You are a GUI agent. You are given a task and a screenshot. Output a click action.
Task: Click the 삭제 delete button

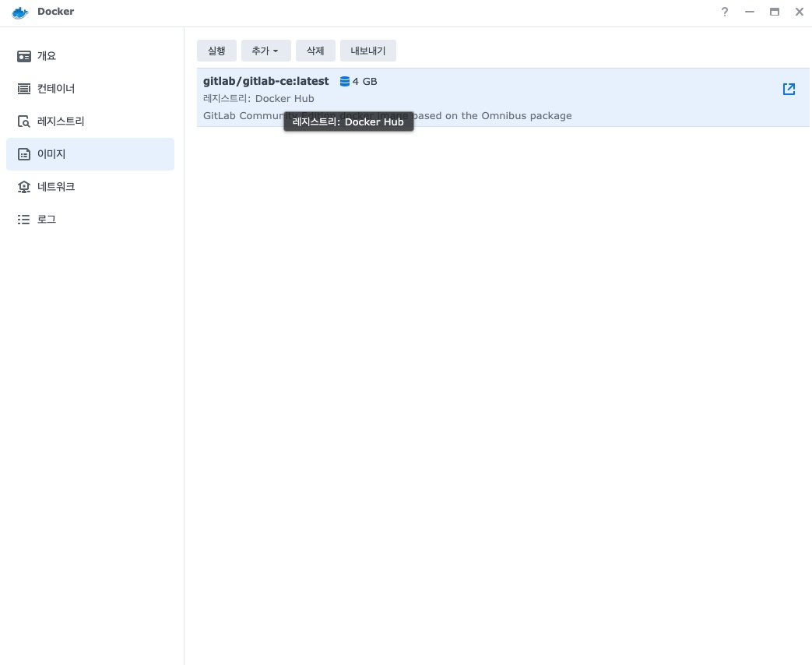(315, 51)
